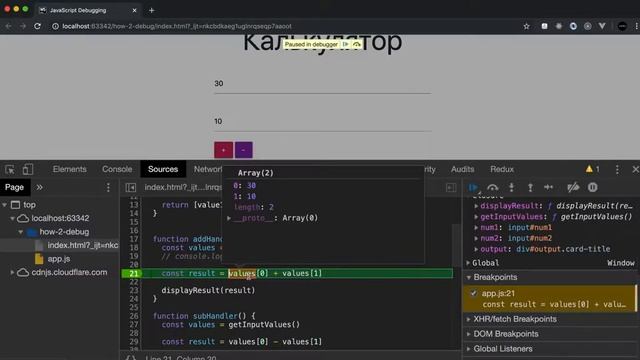Open a new browser tab

point(151,10)
